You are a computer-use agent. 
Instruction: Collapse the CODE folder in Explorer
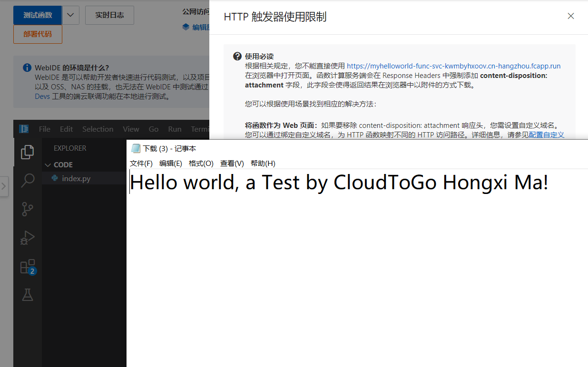coord(53,164)
